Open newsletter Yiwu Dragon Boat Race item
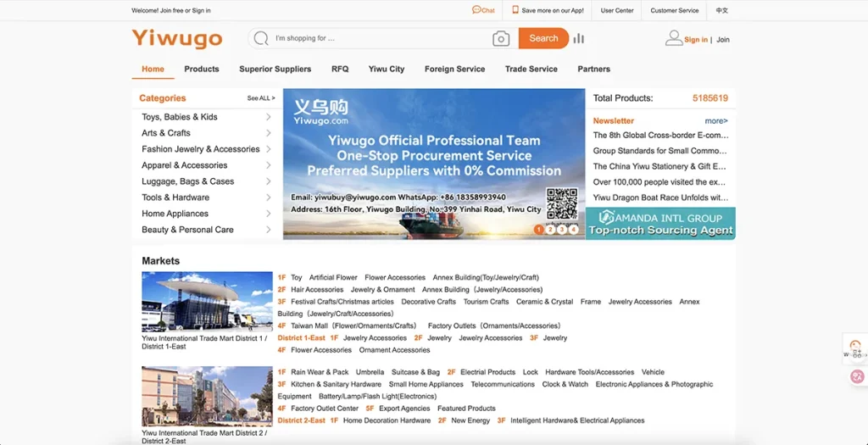This screenshot has width=868, height=445. pyautogui.click(x=661, y=197)
